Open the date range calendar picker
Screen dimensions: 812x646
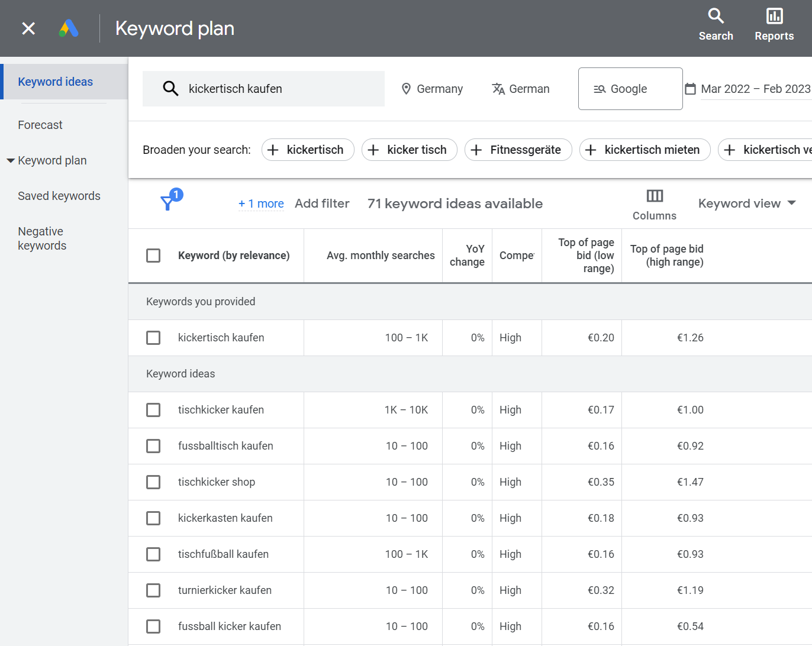coord(690,89)
